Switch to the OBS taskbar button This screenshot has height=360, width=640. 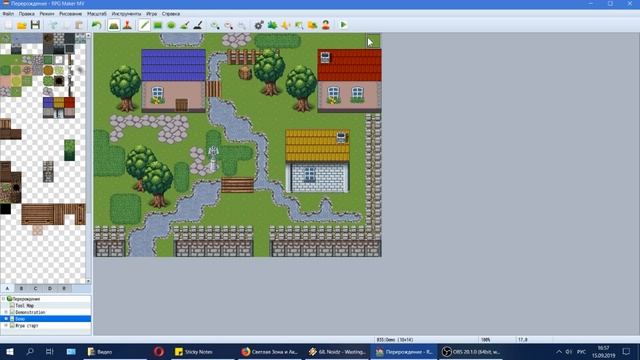(471, 351)
